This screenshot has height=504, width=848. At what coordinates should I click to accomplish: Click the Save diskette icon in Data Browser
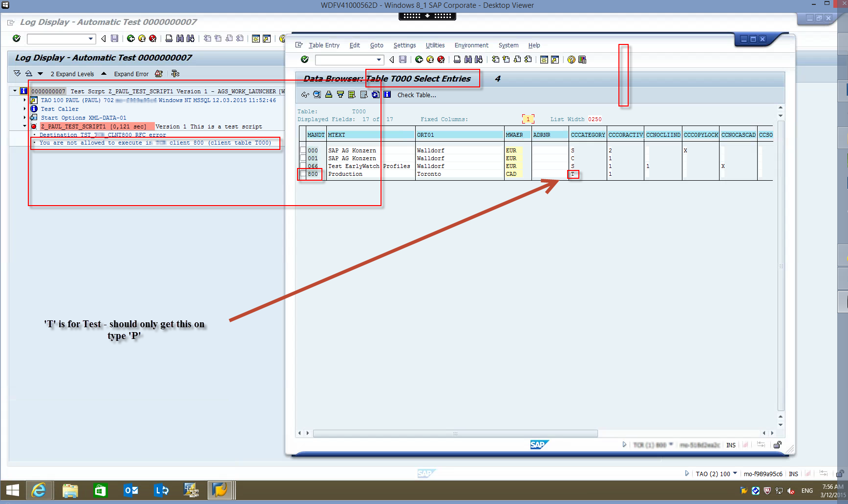point(403,60)
